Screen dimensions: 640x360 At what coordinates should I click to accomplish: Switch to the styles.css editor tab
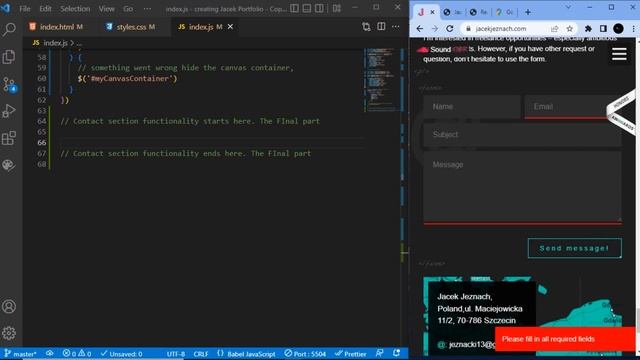point(131,27)
